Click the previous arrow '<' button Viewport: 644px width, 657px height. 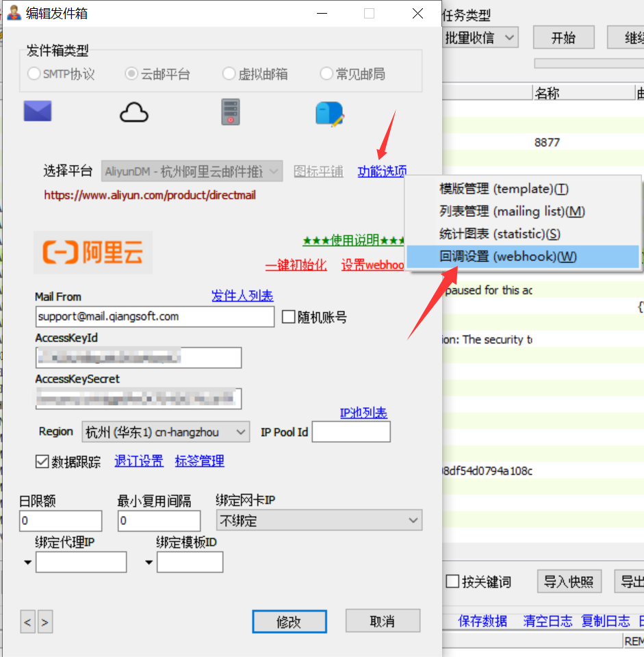pyautogui.click(x=28, y=622)
